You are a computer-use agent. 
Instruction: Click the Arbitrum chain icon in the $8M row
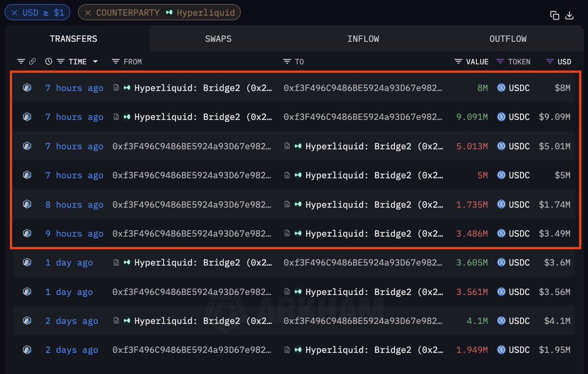[27, 88]
